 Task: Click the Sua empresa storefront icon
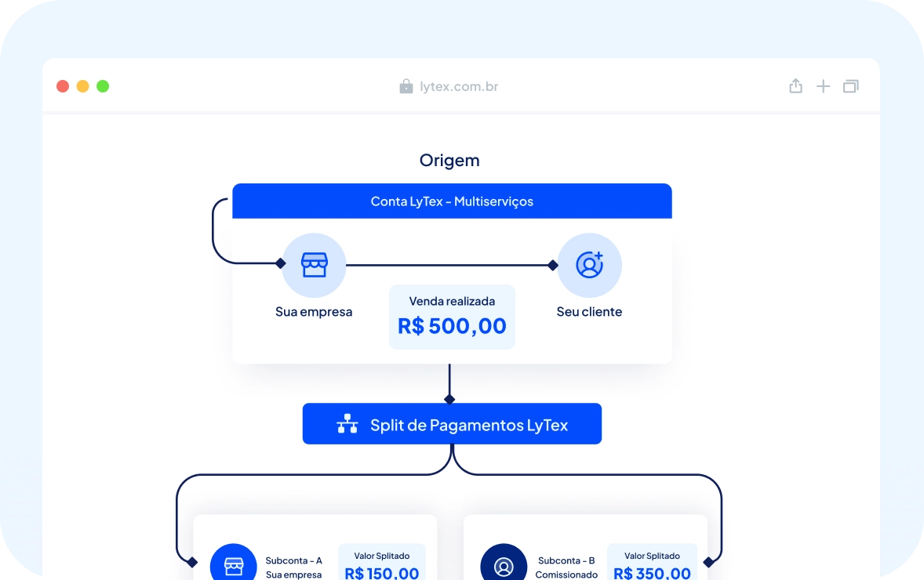[x=314, y=265]
